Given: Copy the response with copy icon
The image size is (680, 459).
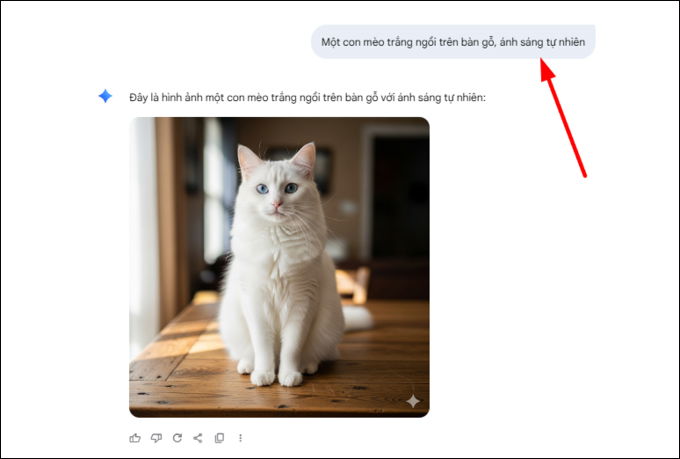Looking at the screenshot, I should click(x=219, y=438).
